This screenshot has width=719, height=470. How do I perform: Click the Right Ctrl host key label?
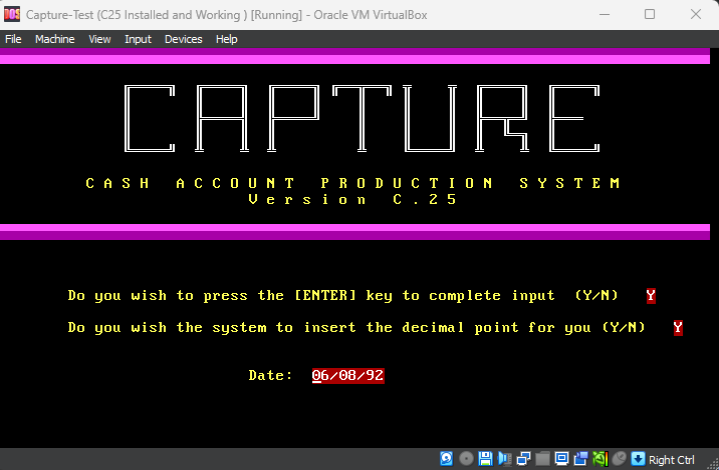coord(671,459)
